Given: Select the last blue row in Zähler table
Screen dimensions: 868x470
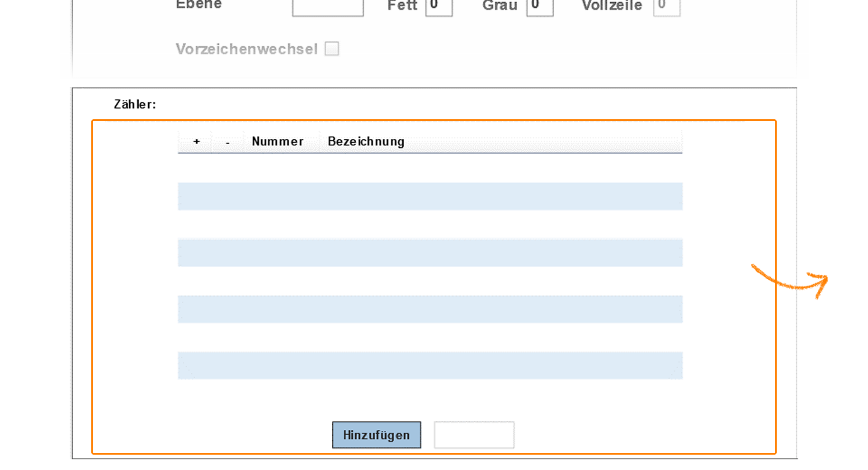Looking at the screenshot, I should [x=429, y=365].
